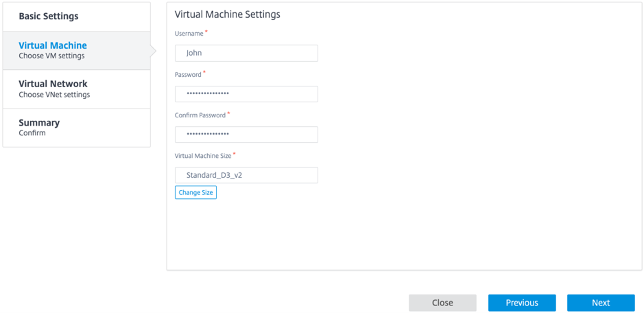Focus the Confirm Password input field
The image size is (644, 313).
(246, 135)
